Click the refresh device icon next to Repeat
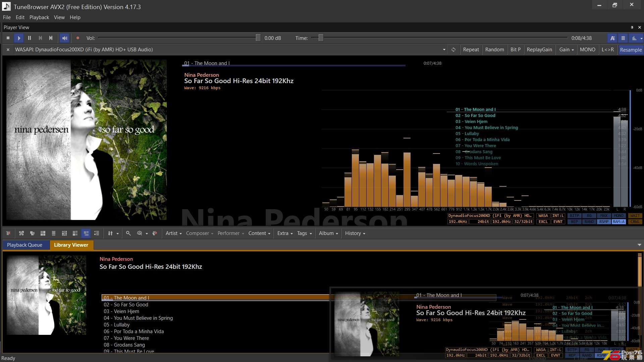 click(453, 50)
